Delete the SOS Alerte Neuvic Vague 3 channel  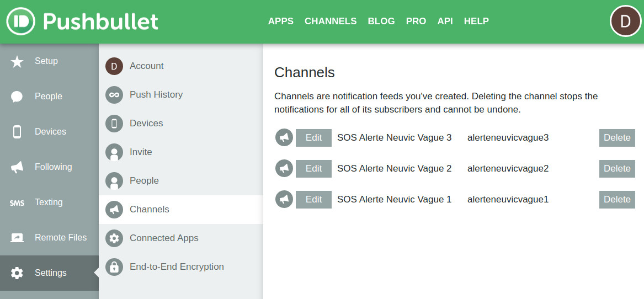coord(617,138)
